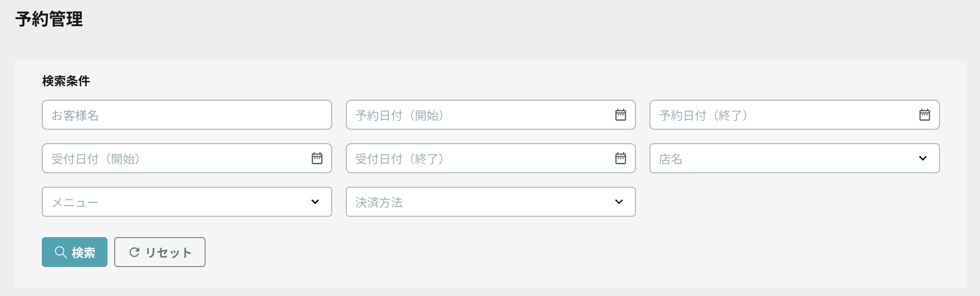Focus the お客様名 text field

(187, 115)
